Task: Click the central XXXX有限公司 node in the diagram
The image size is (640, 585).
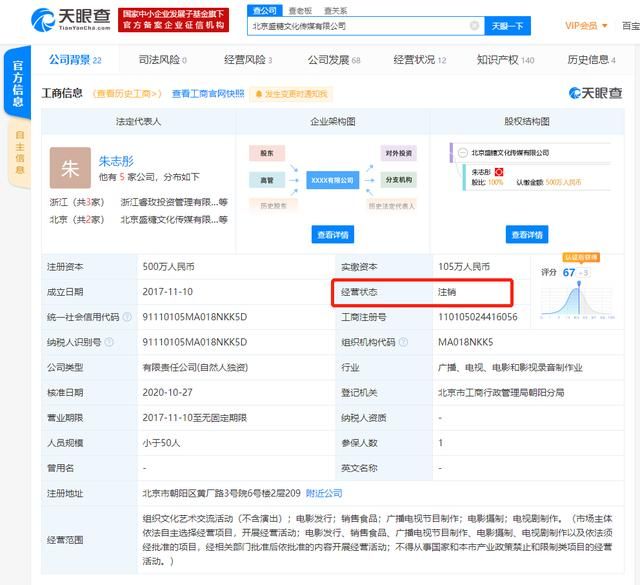Action: click(332, 180)
